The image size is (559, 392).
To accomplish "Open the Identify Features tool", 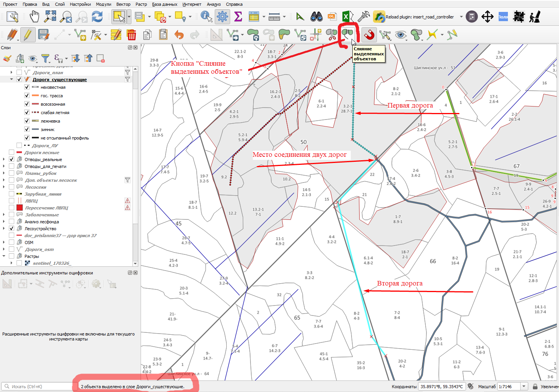I will pyautogui.click(x=206, y=17).
